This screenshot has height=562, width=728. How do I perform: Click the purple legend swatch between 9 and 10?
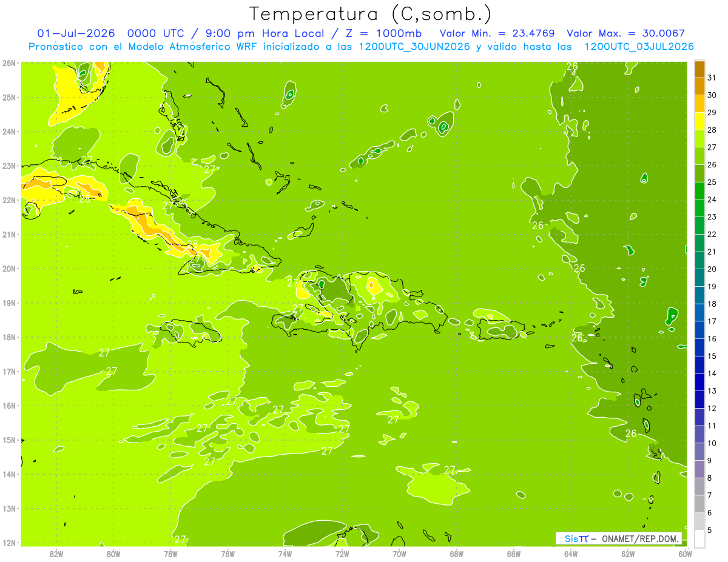[699, 452]
